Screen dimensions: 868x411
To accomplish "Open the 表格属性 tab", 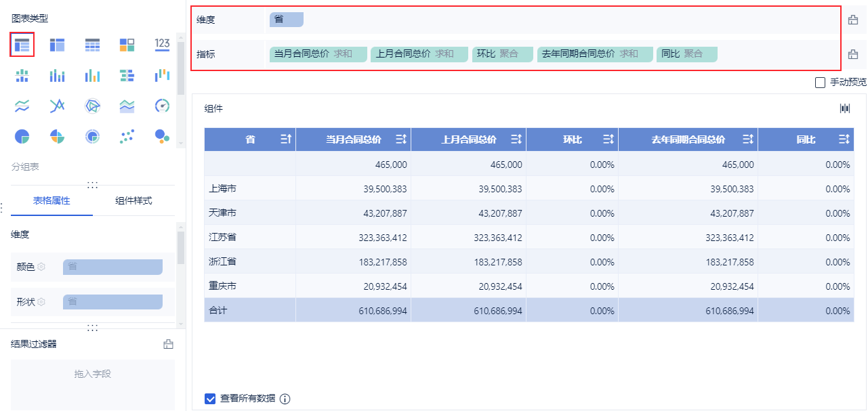I will coord(51,200).
